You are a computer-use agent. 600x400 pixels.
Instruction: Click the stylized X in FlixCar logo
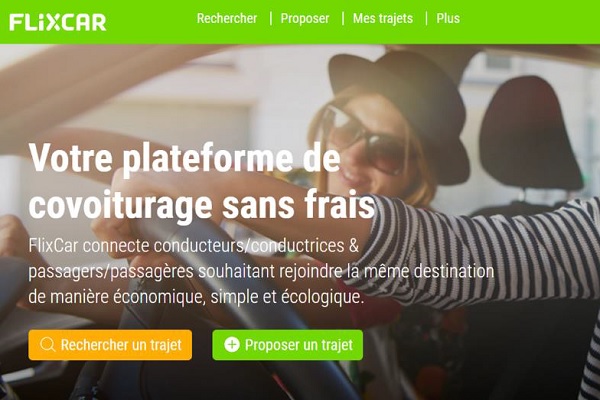pyautogui.click(x=54, y=22)
